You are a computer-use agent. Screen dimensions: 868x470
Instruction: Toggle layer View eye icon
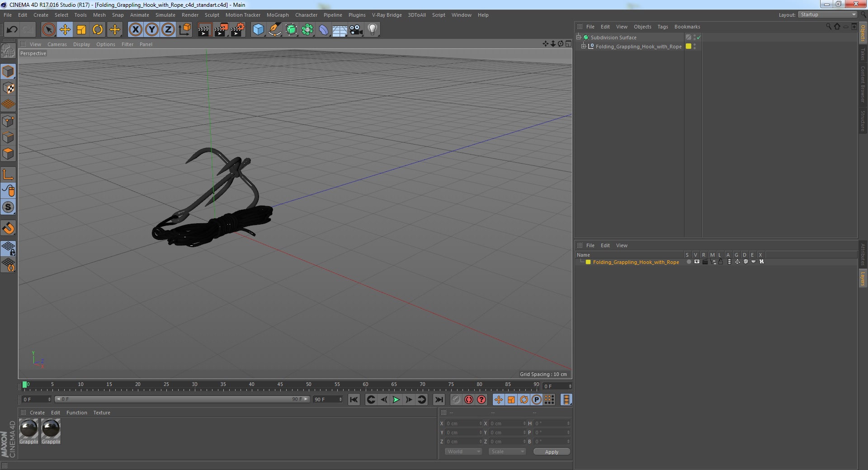[697, 262]
